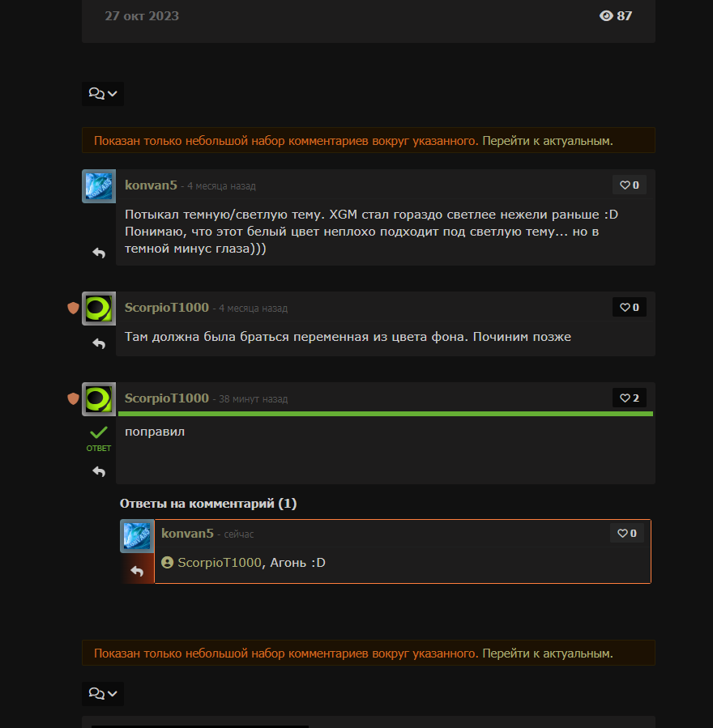Reply to konvan5's 'Агонь :D' comment
The image size is (713, 728).
[137, 571]
